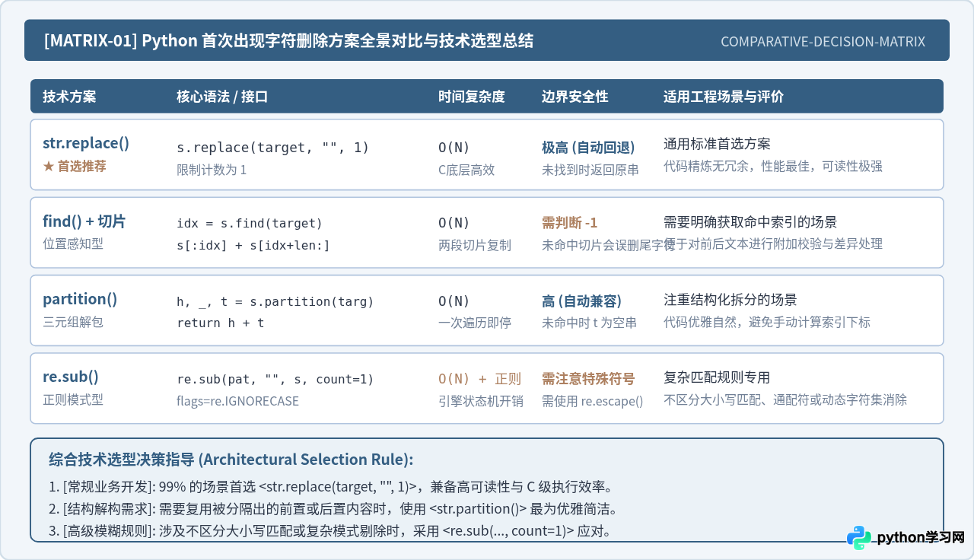This screenshot has height=560, width=974.
Task: Click the code h, _, t = s.partition(targ)
Action: pos(275,301)
